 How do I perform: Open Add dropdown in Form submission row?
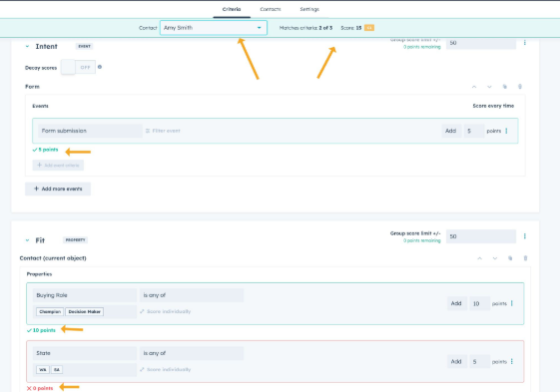451,131
